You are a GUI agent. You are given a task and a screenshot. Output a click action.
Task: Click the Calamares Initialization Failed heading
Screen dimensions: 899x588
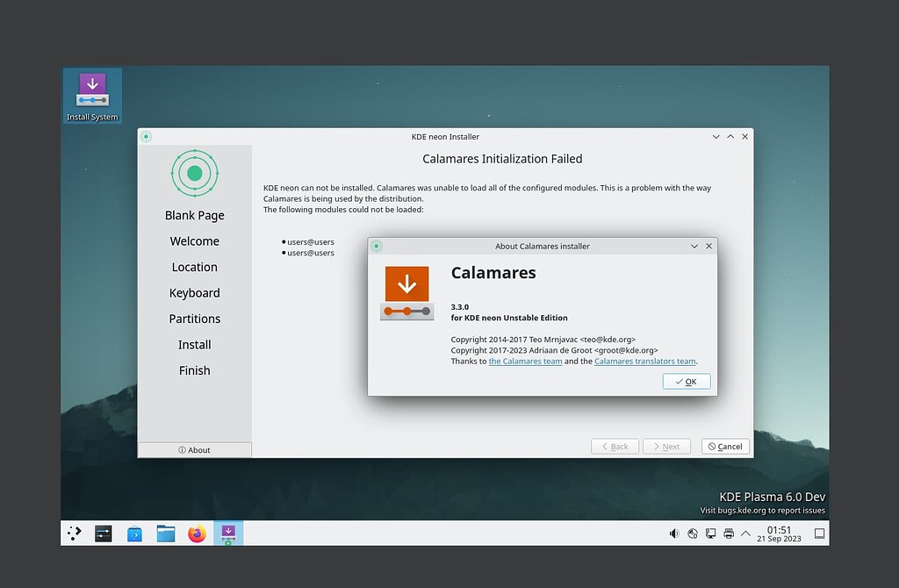click(502, 159)
